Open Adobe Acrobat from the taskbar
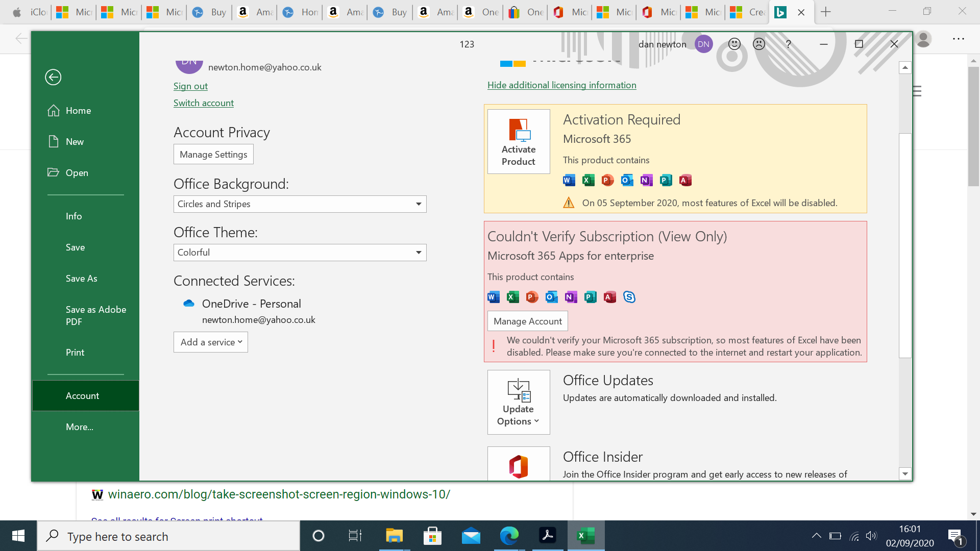This screenshot has width=980, height=551. [x=547, y=536]
